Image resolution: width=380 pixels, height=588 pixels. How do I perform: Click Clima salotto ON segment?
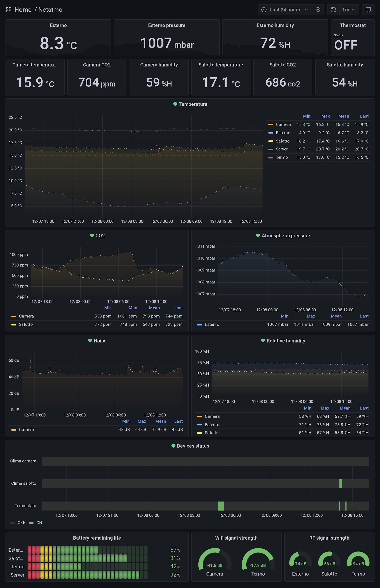click(x=341, y=484)
